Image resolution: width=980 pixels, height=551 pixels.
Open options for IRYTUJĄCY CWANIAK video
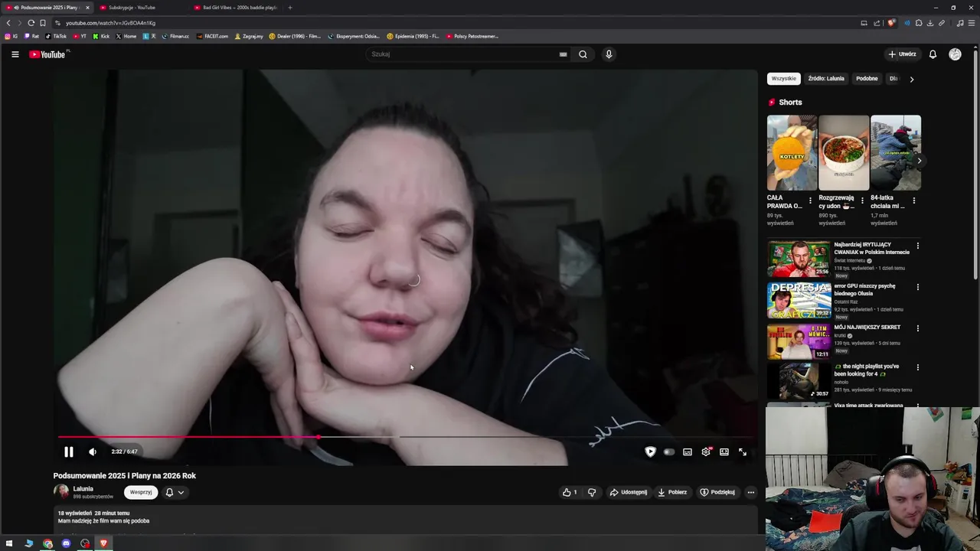pyautogui.click(x=918, y=246)
